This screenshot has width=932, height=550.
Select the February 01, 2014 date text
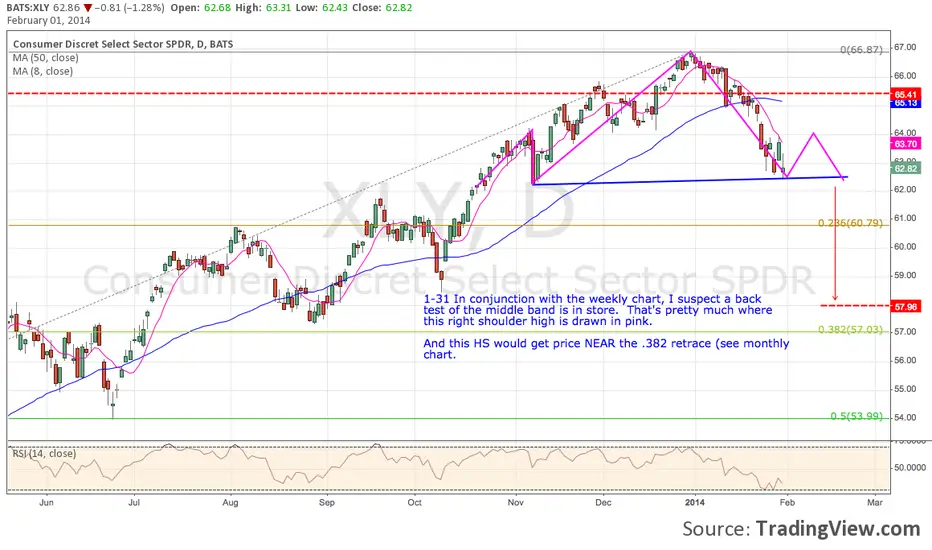pos(49,20)
